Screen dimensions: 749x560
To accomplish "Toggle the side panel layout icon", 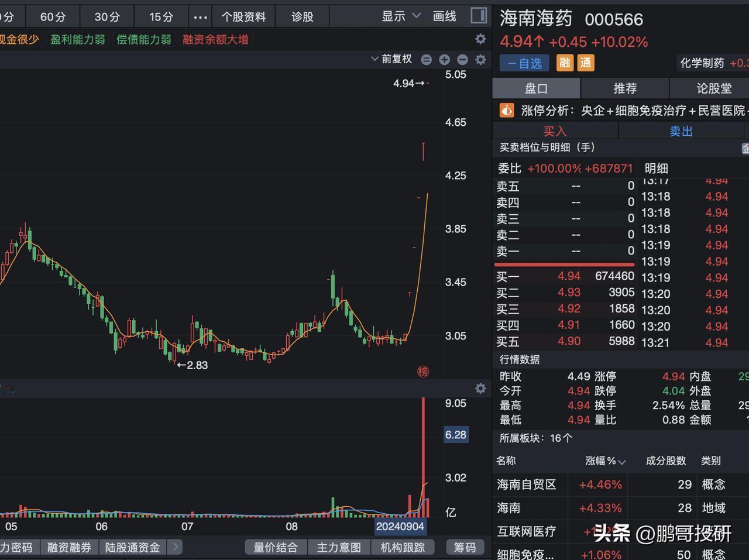I will click(x=479, y=16).
